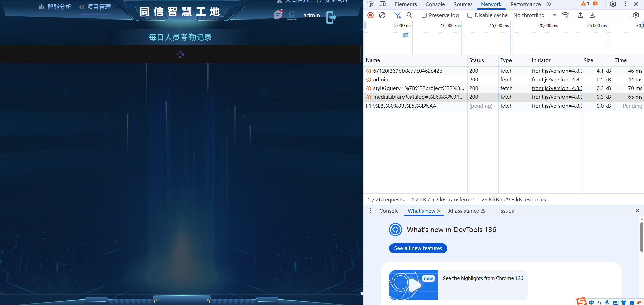Click the admin user avatar icon
This screenshot has height=305, width=644.
click(x=292, y=15)
